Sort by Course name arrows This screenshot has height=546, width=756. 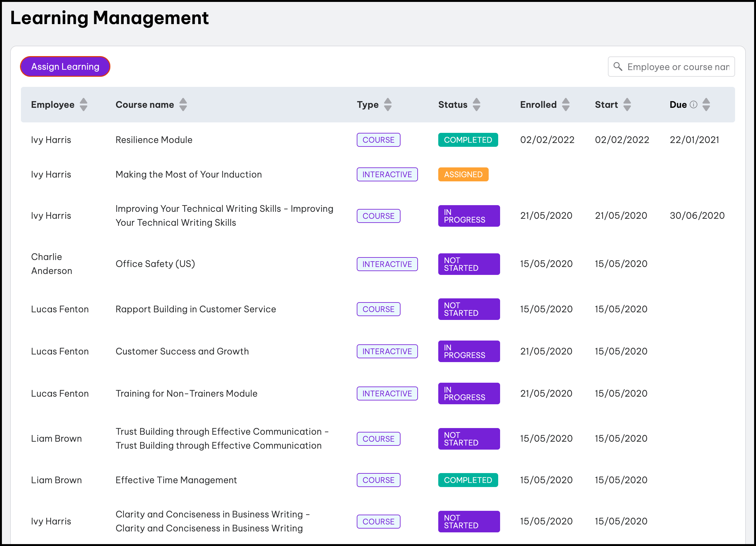tap(183, 105)
